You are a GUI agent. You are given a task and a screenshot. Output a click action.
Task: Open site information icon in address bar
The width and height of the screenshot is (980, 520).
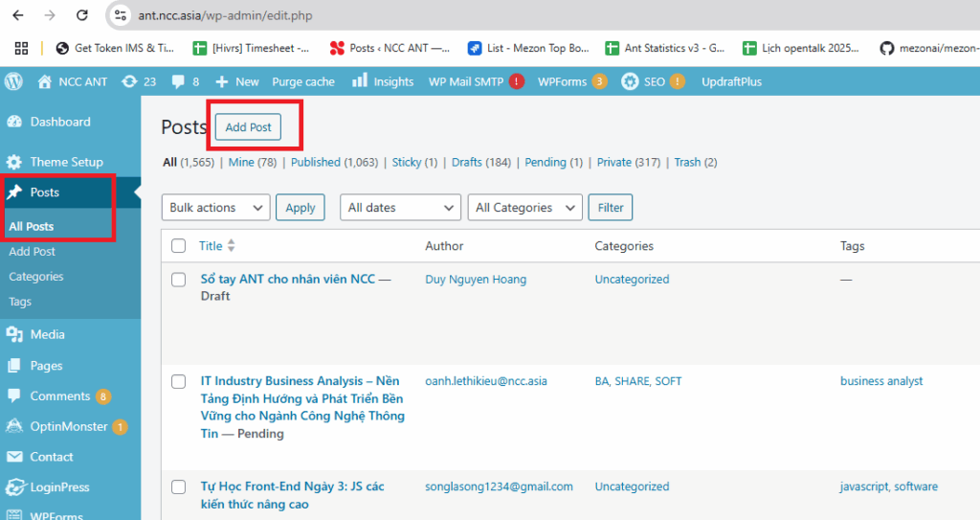click(x=121, y=15)
